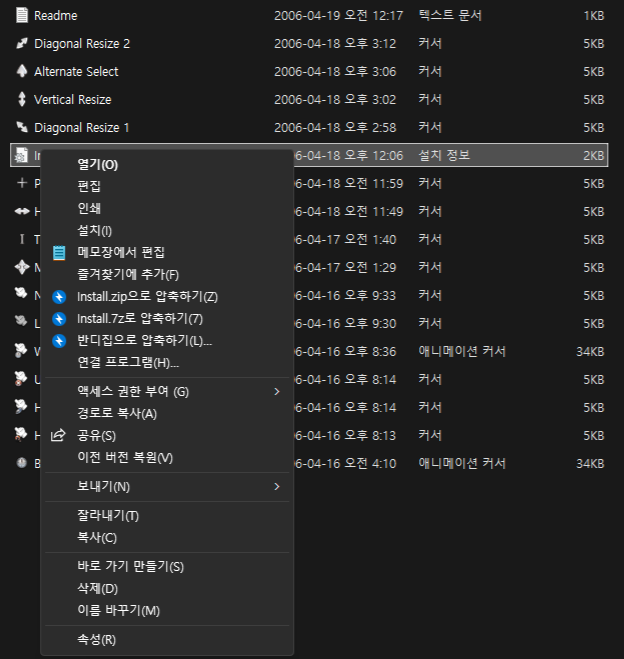The height and width of the screenshot is (659, 624).
Task: Click 삭제(D) in the context menu
Action: (x=97, y=588)
